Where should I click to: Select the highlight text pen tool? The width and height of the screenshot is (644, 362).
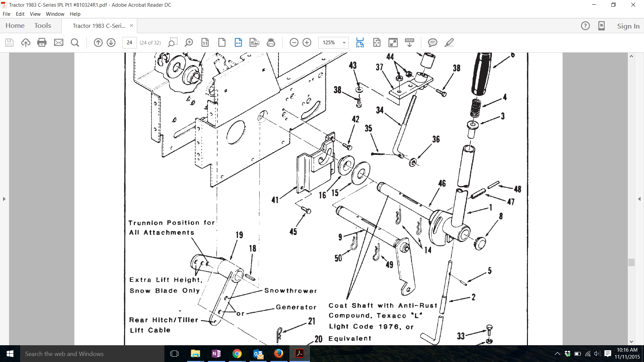tap(449, 43)
